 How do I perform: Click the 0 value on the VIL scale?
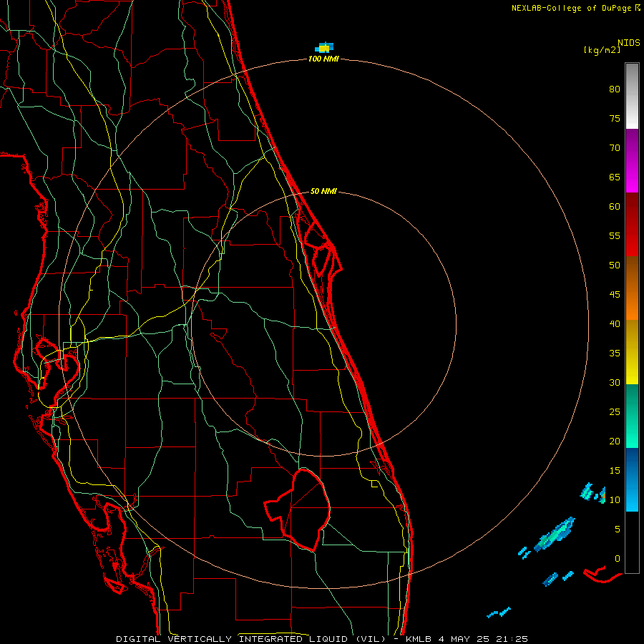point(618,559)
